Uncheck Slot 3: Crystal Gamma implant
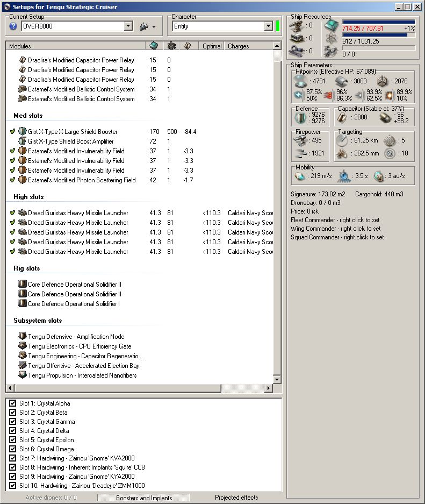 pyautogui.click(x=13, y=421)
